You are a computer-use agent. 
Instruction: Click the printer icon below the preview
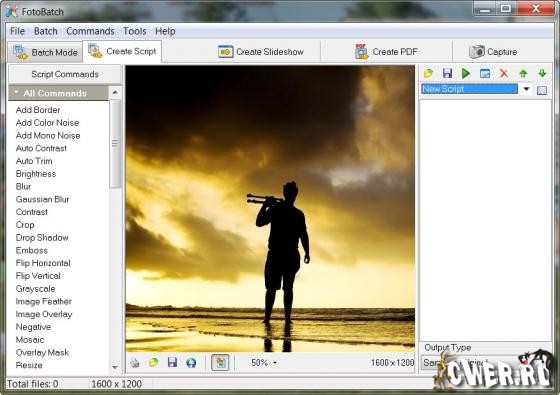point(135,363)
